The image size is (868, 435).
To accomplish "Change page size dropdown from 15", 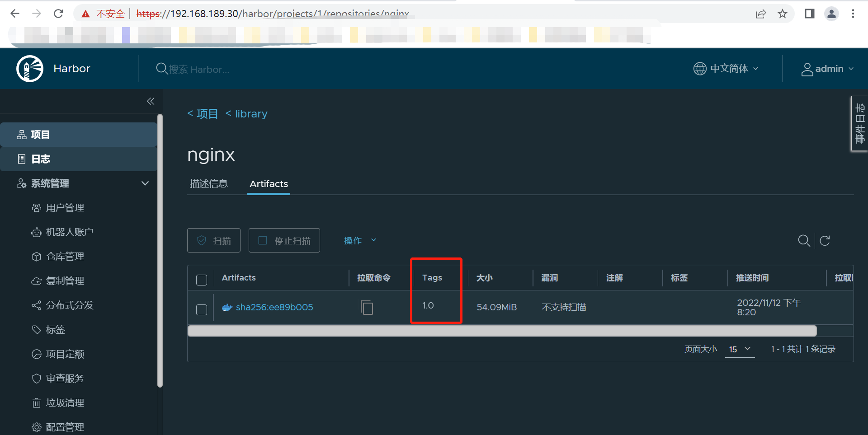I will (740, 349).
